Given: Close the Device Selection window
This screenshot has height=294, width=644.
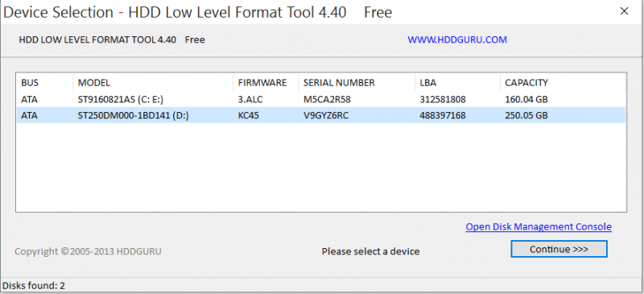Looking at the screenshot, I should (624, 11).
